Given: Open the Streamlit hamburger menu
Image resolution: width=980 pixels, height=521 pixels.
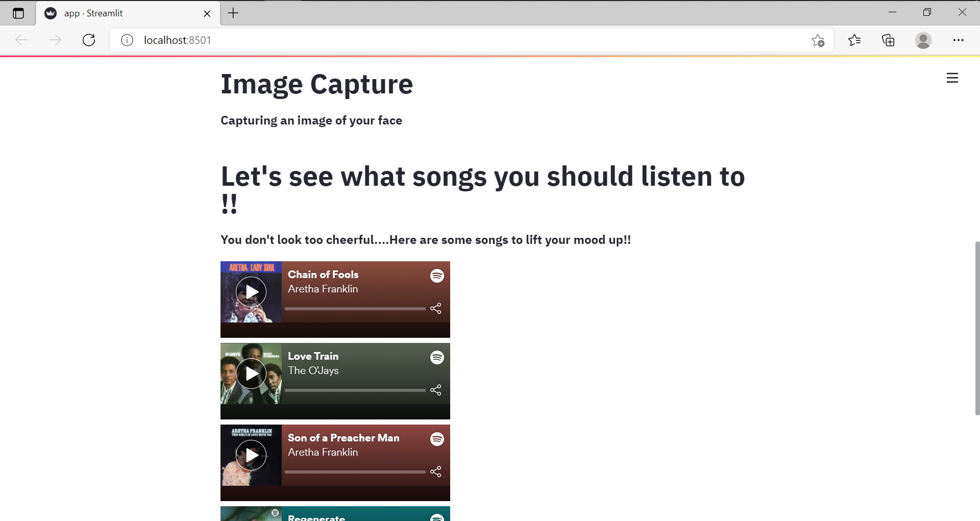Looking at the screenshot, I should click(952, 78).
